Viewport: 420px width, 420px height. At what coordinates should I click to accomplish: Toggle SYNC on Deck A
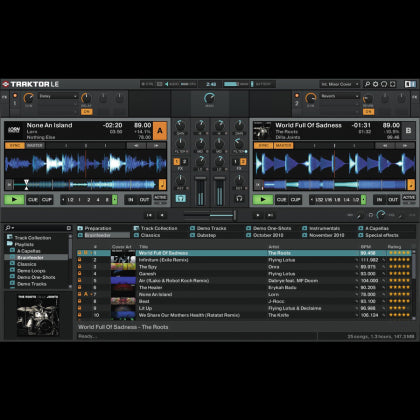click(15, 146)
